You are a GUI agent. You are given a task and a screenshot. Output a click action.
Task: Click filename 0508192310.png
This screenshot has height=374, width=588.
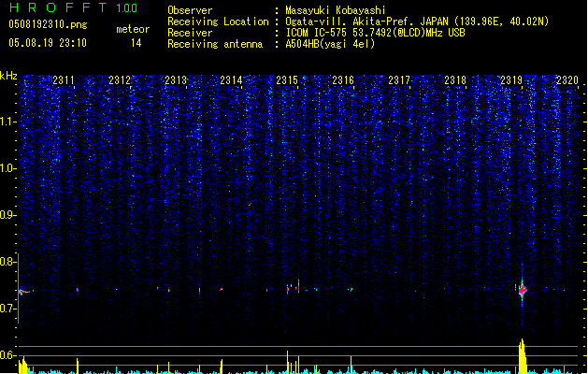coord(48,24)
